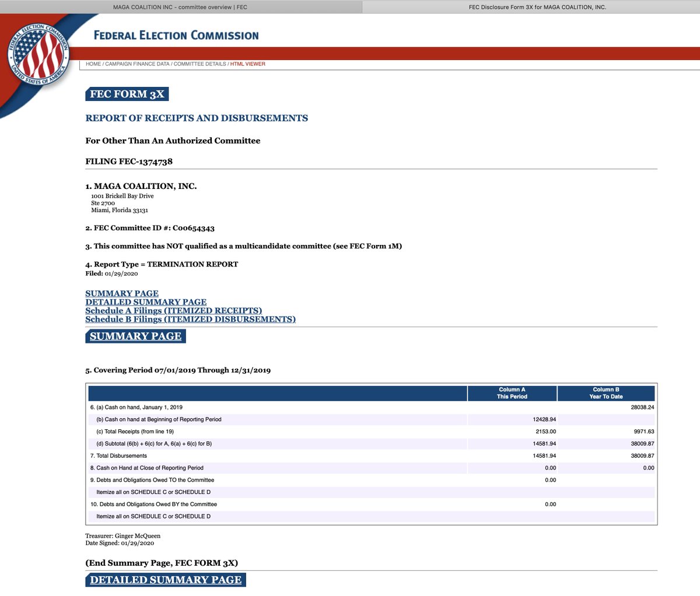The image size is (700, 596).
Task: Open Schedule B Filings itemized disbursements link
Action: pyautogui.click(x=190, y=319)
